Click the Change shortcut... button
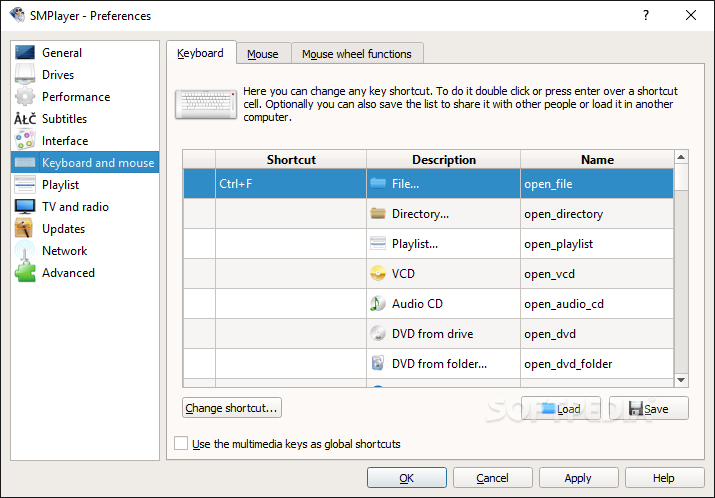This screenshot has height=498, width=715. click(x=232, y=408)
